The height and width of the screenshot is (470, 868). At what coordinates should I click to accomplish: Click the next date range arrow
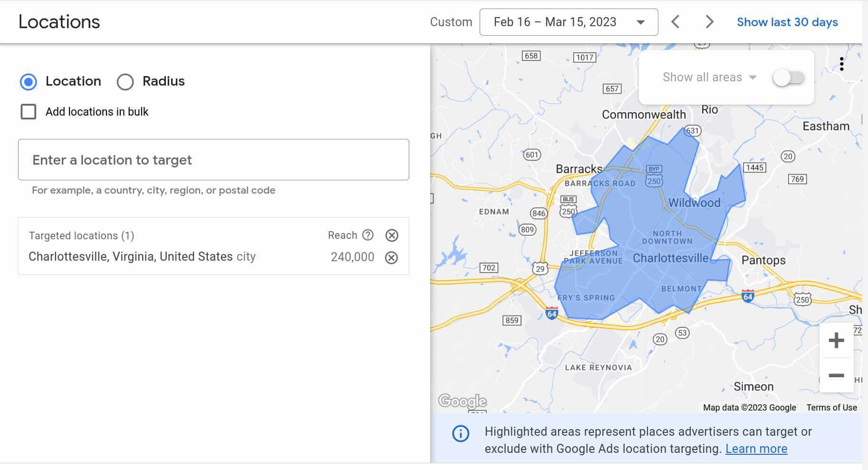(x=709, y=22)
